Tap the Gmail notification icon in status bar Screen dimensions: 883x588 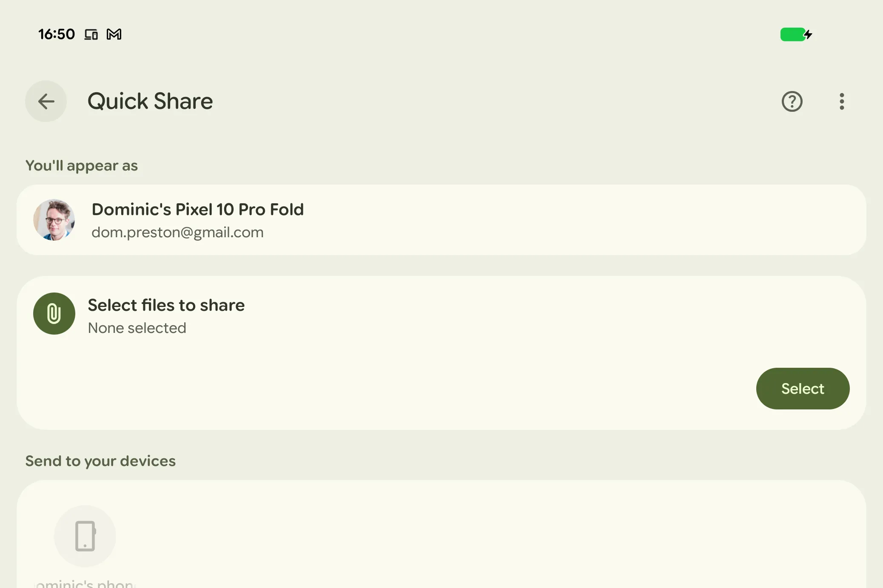click(114, 34)
